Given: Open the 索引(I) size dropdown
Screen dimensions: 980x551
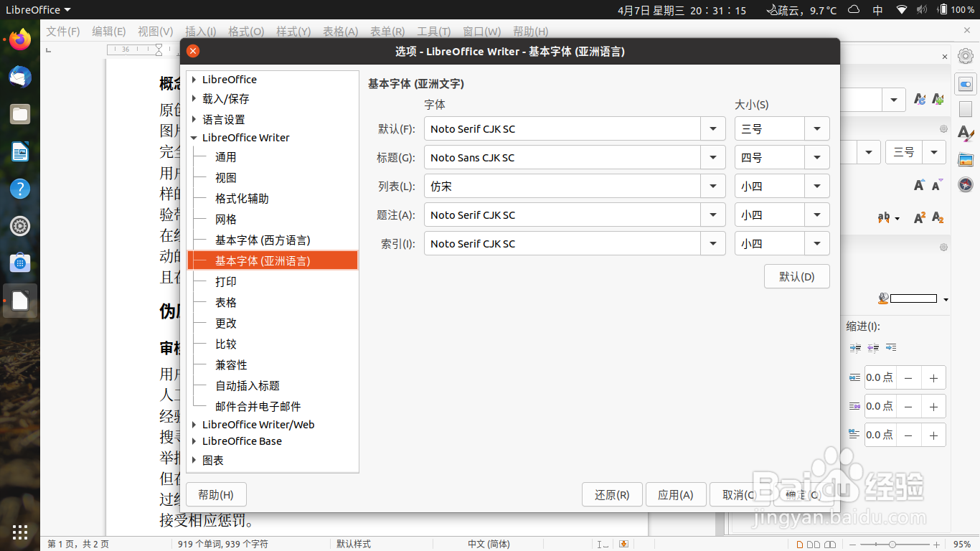Looking at the screenshot, I should 817,244.
